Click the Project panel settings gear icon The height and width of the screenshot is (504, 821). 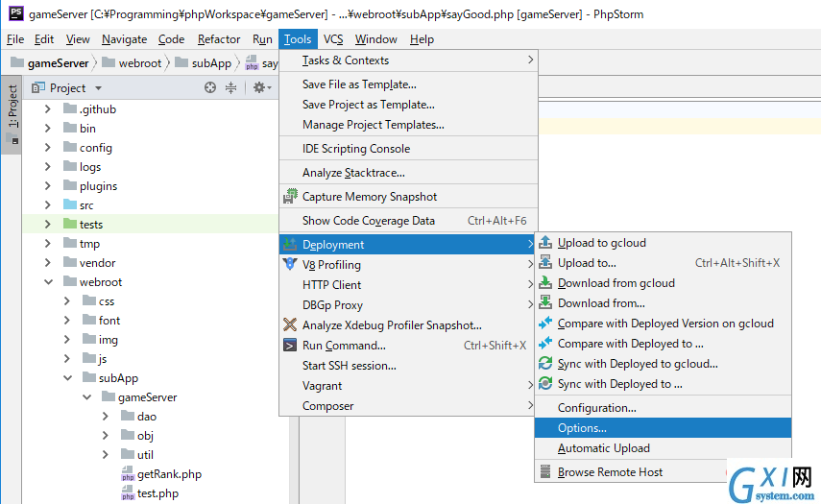click(x=262, y=87)
